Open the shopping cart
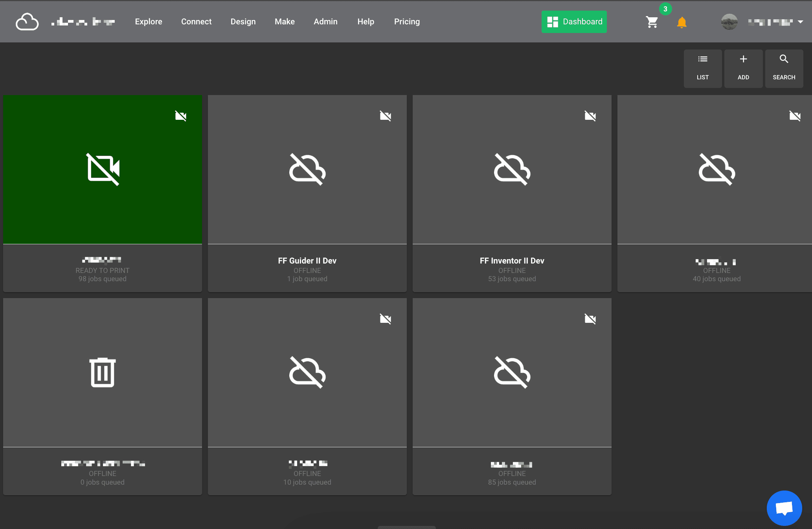Screen dimensions: 812x529 (652, 22)
